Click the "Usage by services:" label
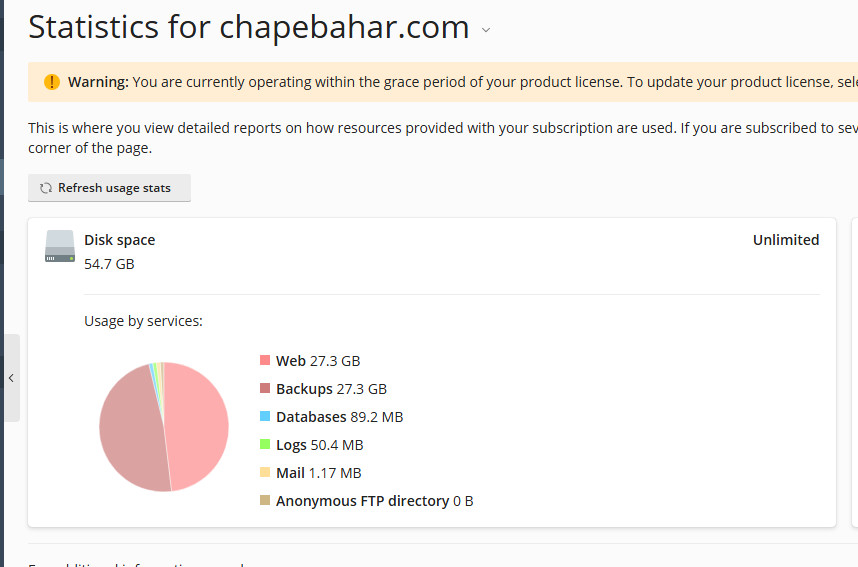 point(143,321)
